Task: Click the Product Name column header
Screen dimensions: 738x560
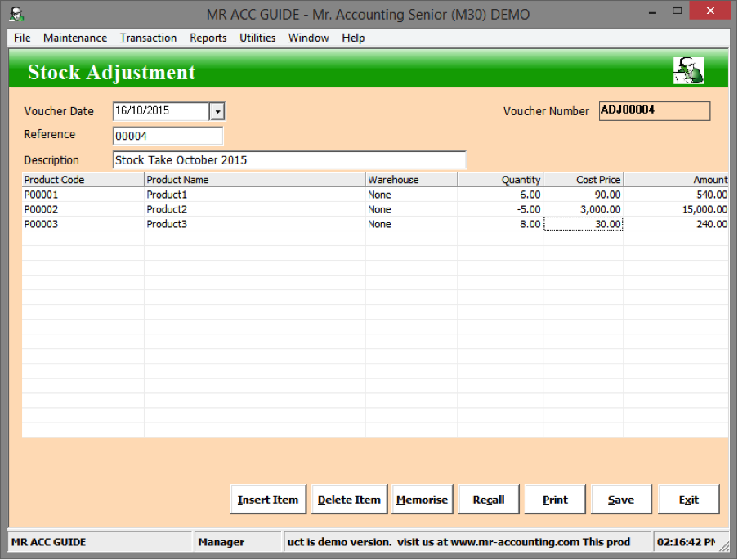Action: (255, 180)
